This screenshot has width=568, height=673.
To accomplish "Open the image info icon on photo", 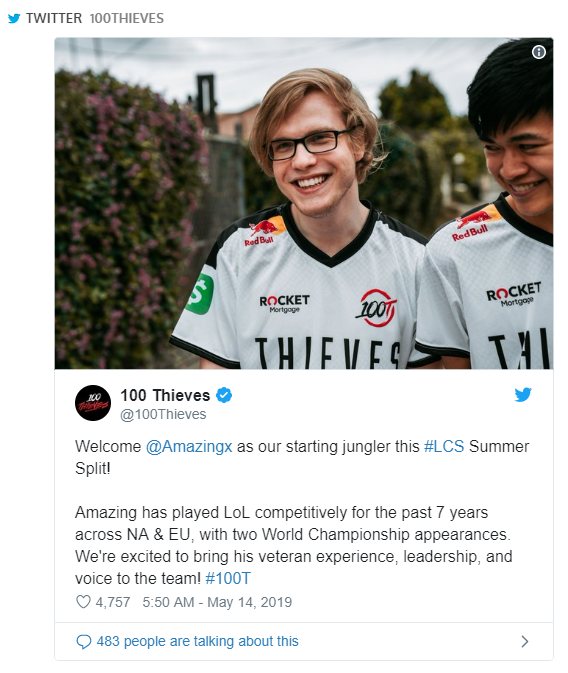I will [x=539, y=52].
